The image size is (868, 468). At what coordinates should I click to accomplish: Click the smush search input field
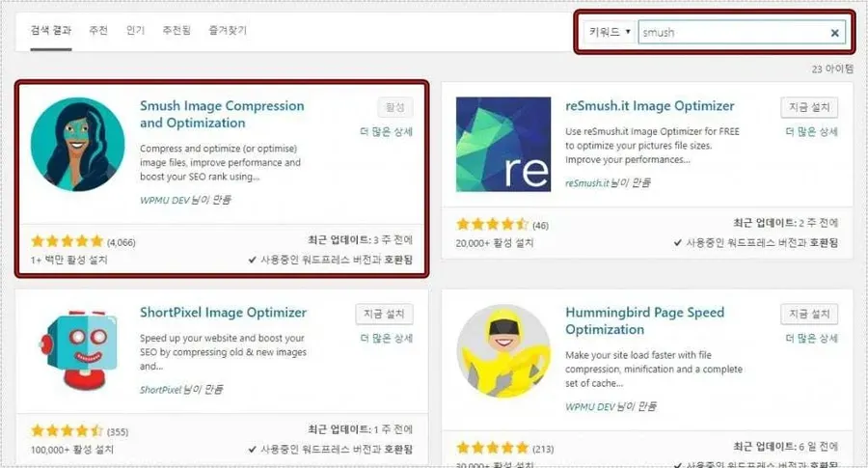pos(733,33)
